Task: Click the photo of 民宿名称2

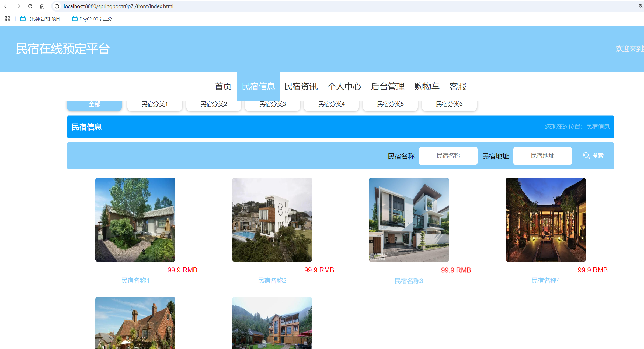Action: [x=272, y=219]
